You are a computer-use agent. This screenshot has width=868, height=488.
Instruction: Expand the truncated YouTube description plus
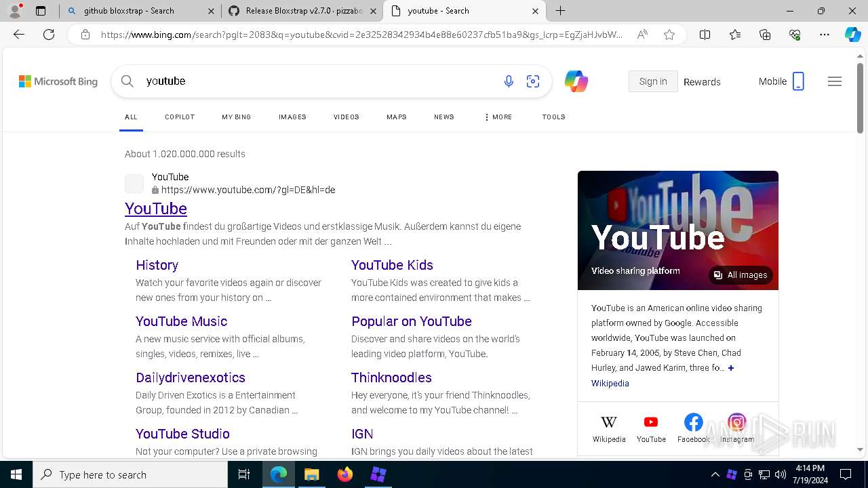click(731, 368)
